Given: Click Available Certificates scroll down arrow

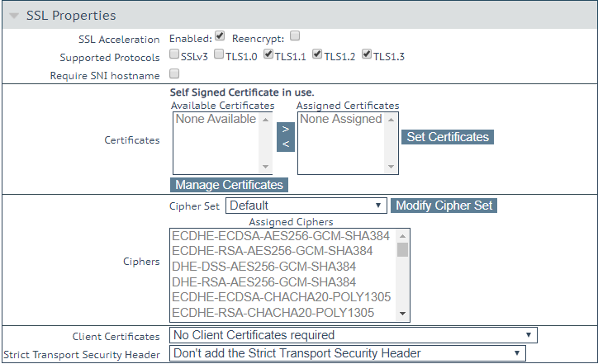Looking at the screenshot, I should pos(265,167).
